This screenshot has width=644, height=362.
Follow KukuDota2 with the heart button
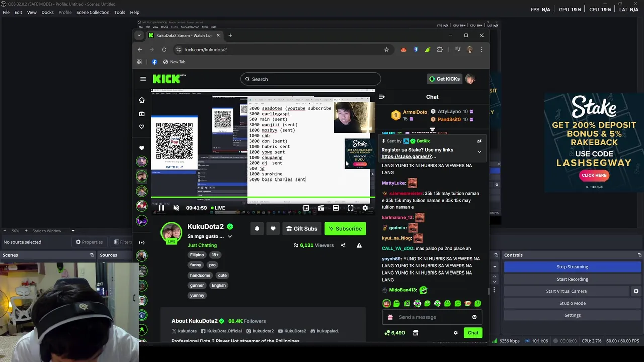click(273, 229)
